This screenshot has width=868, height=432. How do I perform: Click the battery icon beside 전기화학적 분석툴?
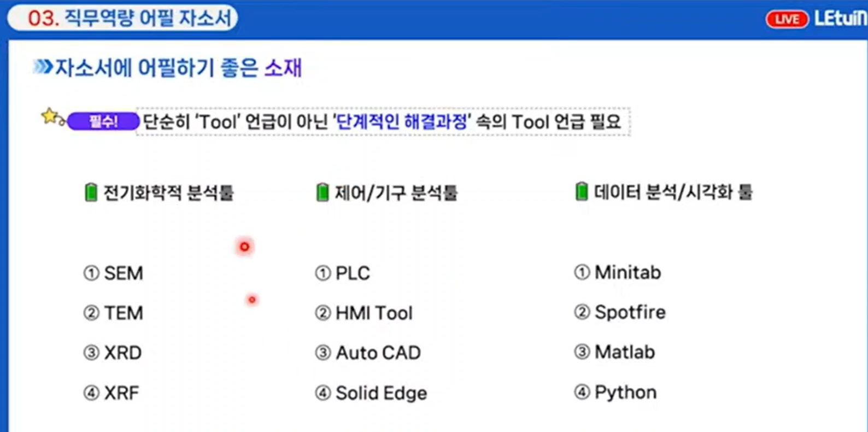click(x=91, y=192)
